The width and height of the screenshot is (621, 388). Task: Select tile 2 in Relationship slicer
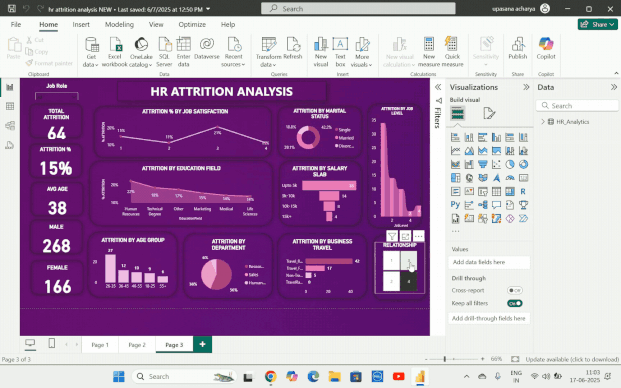click(391, 281)
